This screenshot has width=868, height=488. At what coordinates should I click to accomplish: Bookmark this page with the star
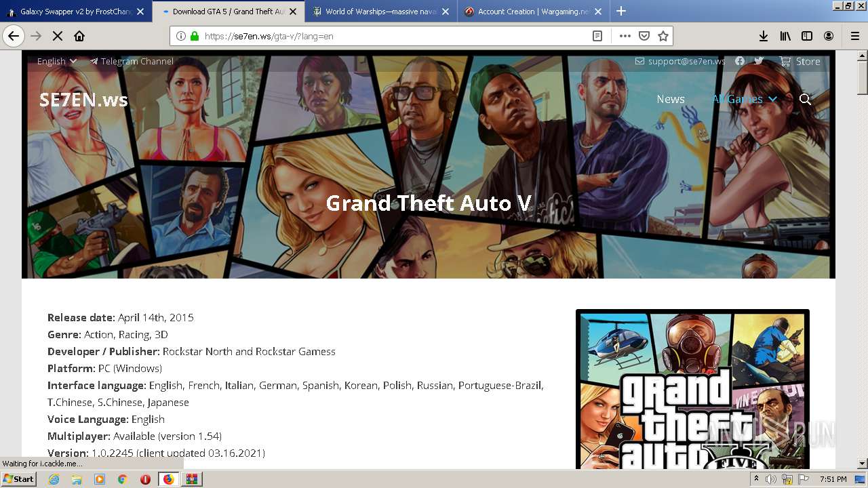pos(663,36)
